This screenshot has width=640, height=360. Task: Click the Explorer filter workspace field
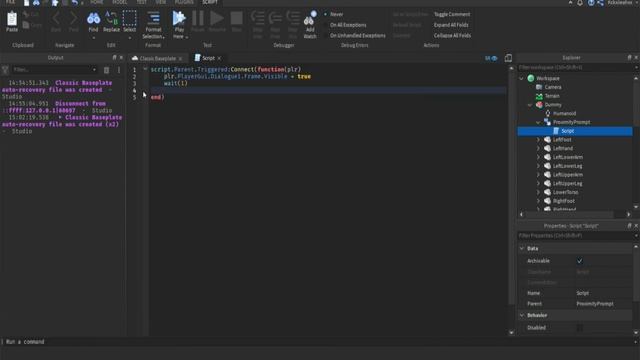coord(576,67)
